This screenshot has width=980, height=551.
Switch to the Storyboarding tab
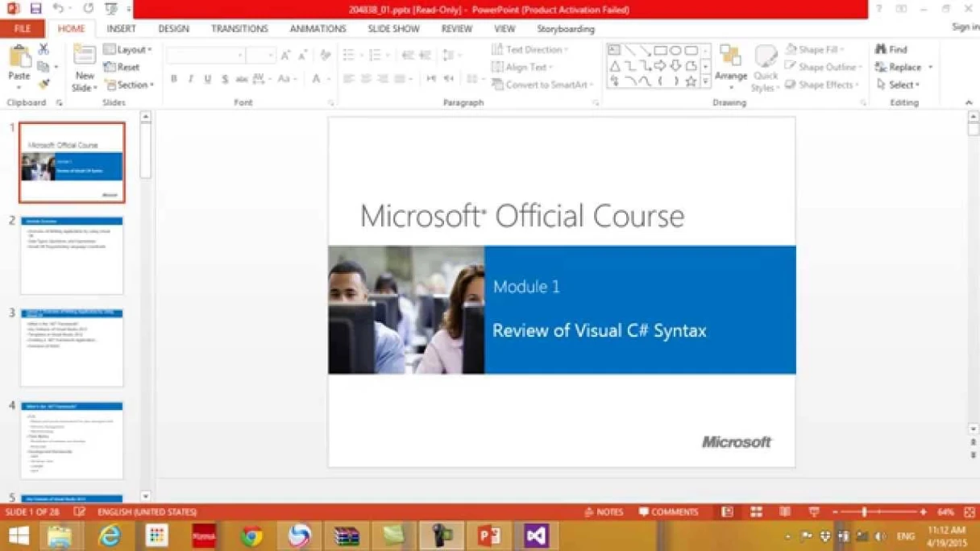pos(566,29)
